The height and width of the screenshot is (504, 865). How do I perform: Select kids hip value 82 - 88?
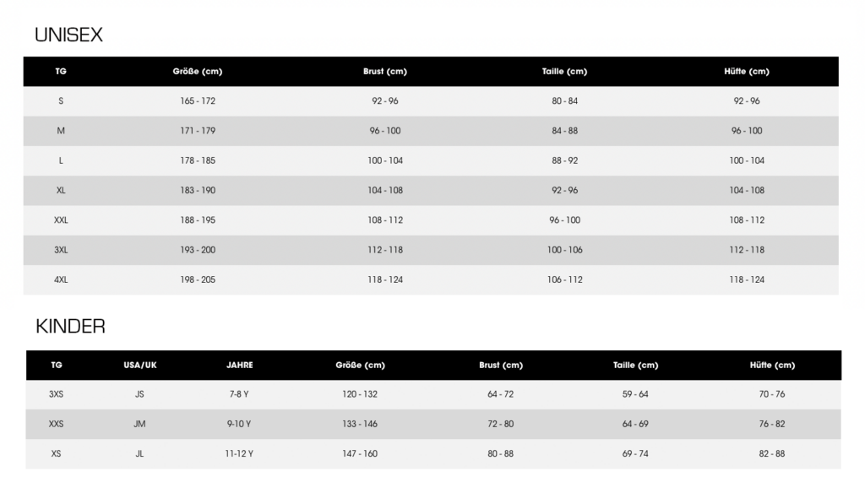(x=772, y=454)
